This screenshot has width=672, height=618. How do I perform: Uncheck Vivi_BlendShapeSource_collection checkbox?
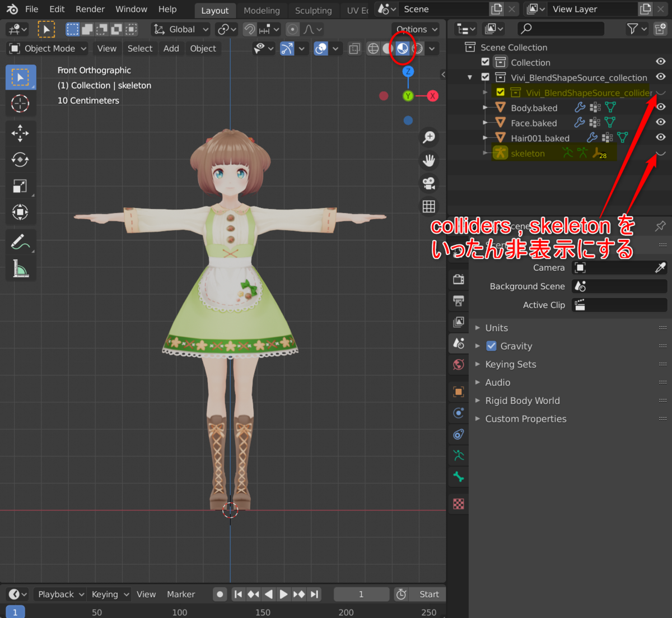click(486, 77)
